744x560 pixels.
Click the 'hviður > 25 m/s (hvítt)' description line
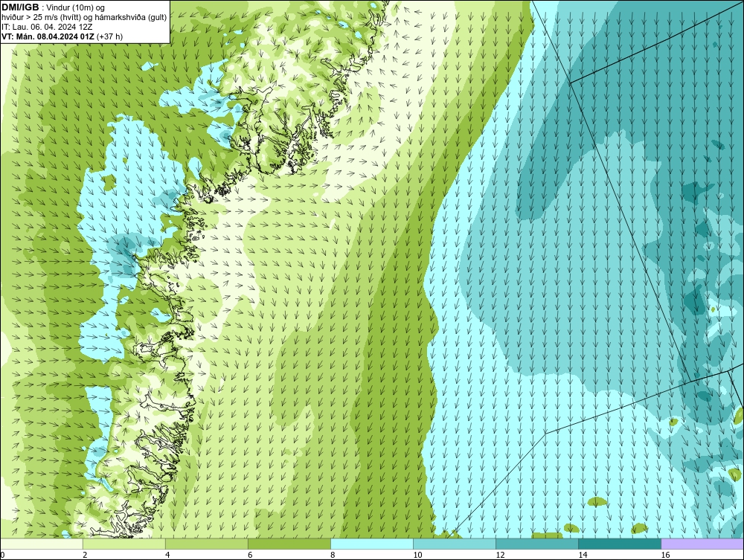click(84, 18)
